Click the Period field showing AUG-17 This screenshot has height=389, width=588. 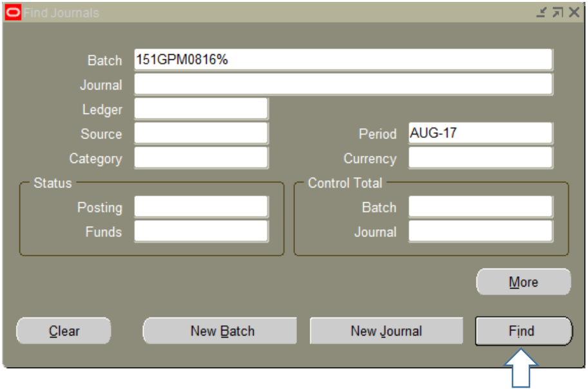(x=480, y=133)
